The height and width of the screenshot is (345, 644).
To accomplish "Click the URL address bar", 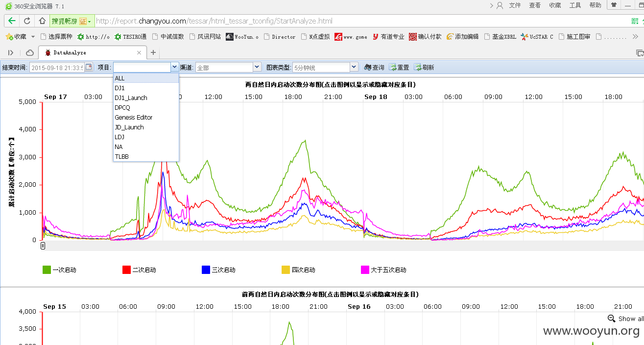I will [x=361, y=21].
